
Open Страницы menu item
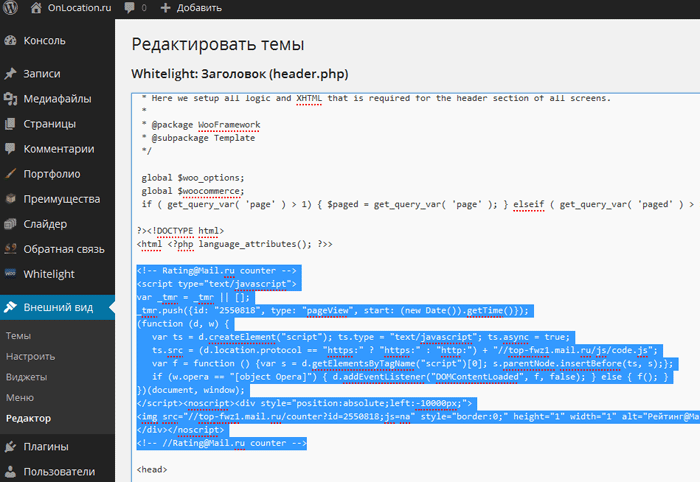click(x=50, y=124)
